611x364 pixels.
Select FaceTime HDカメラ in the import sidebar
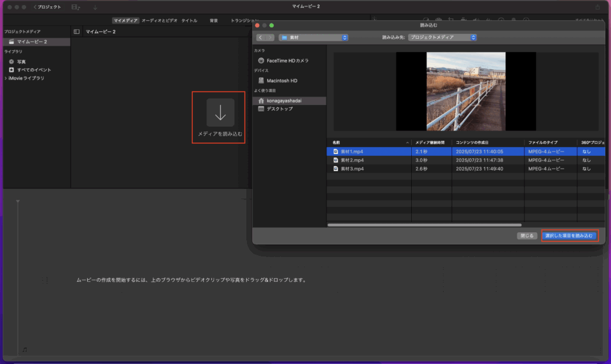pos(287,60)
